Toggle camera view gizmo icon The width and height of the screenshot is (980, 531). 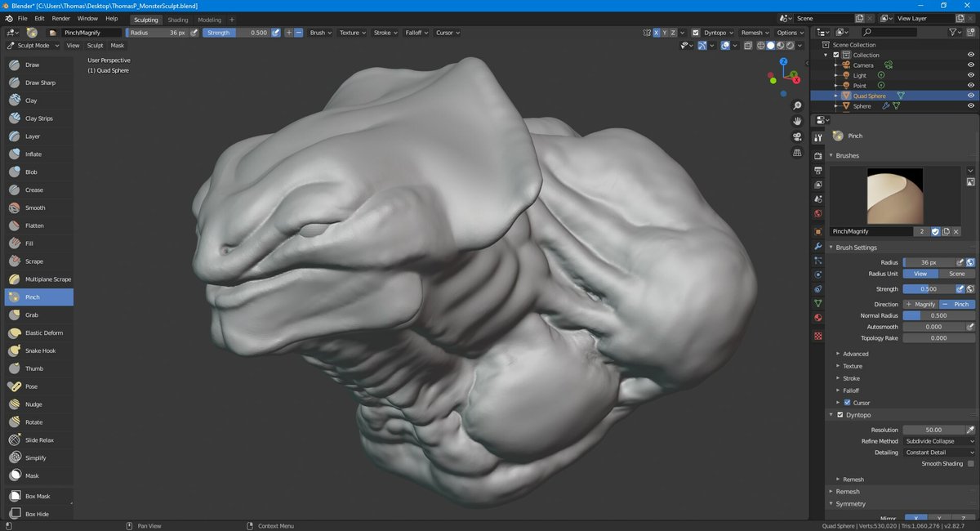797,136
